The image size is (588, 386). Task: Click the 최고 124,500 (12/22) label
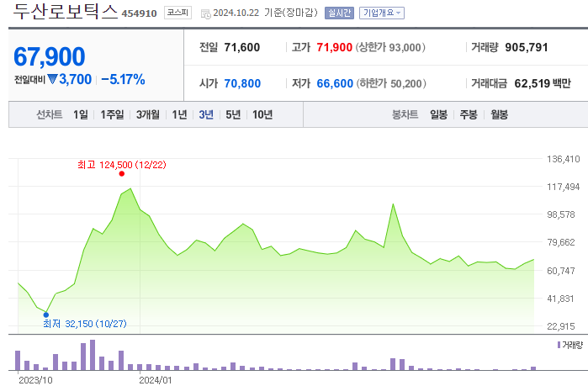click(122, 165)
